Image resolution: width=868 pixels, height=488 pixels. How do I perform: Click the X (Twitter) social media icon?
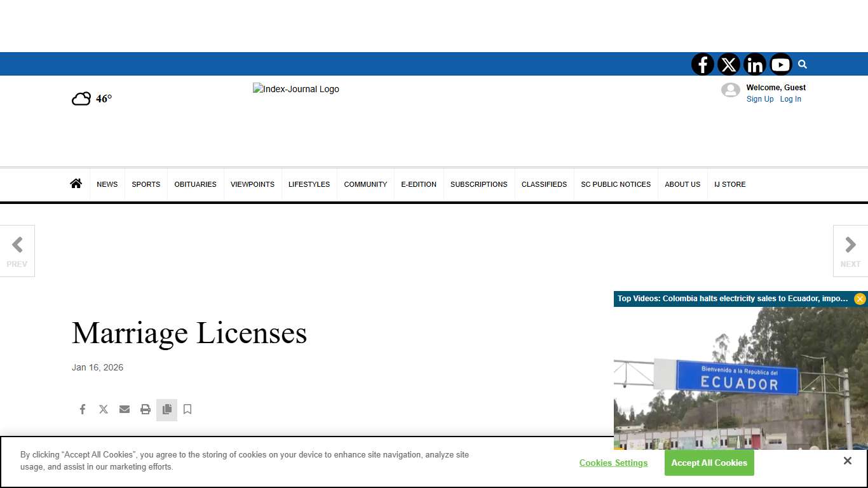point(729,64)
